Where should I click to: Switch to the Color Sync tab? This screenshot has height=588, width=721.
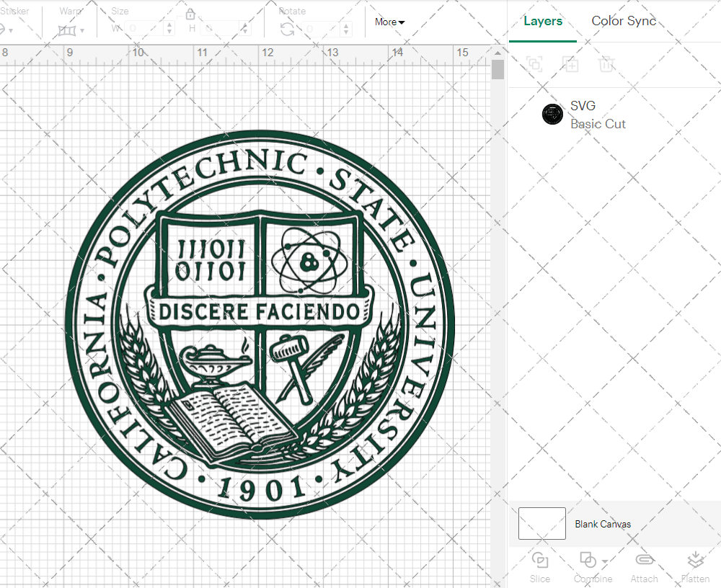pyautogui.click(x=624, y=21)
